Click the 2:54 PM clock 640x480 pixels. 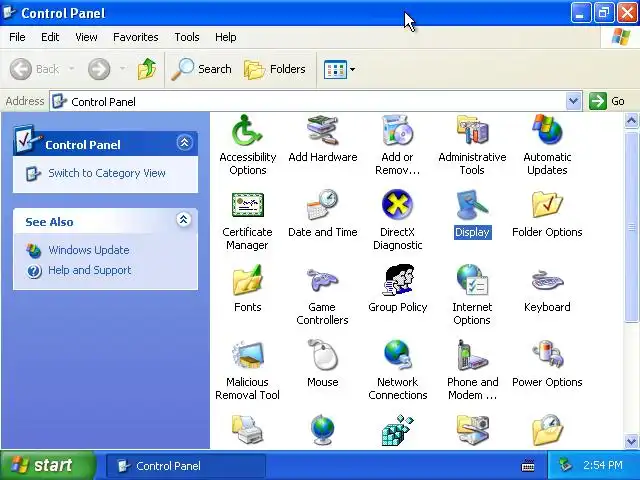(x=603, y=465)
